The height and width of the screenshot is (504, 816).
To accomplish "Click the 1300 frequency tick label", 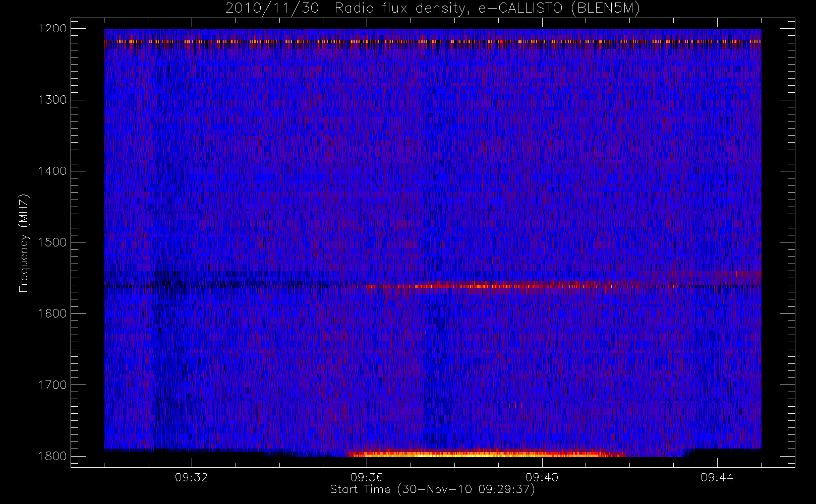I will coord(52,100).
